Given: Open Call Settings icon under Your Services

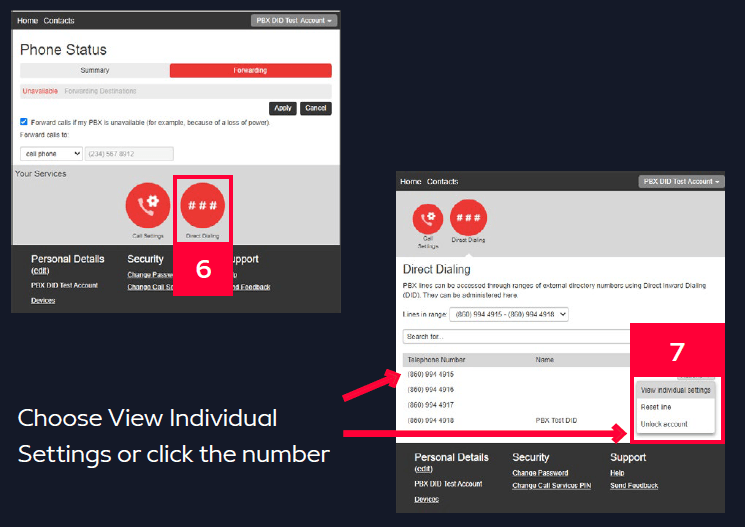Looking at the screenshot, I should tap(147, 206).
